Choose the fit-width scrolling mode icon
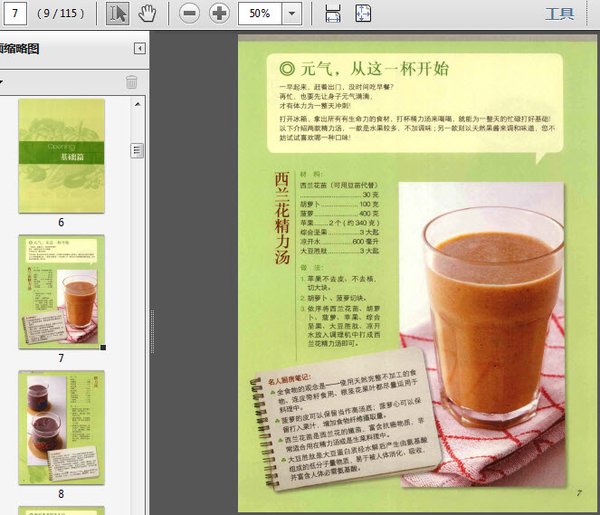The width and height of the screenshot is (600, 515). (x=333, y=13)
